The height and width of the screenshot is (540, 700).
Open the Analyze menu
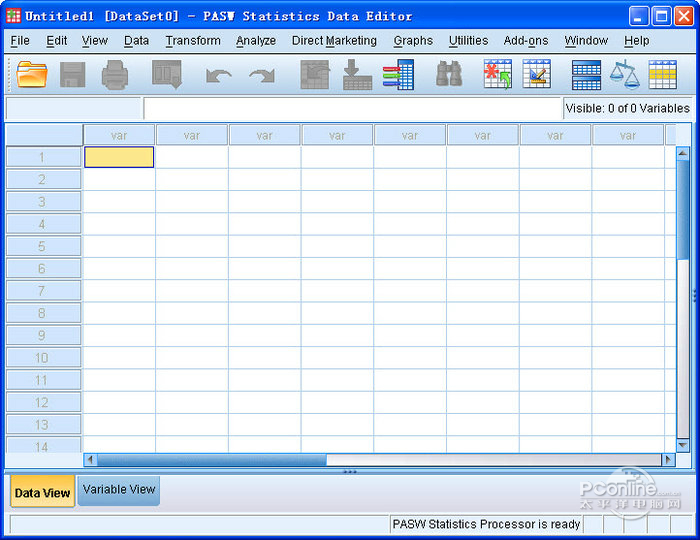click(x=256, y=41)
